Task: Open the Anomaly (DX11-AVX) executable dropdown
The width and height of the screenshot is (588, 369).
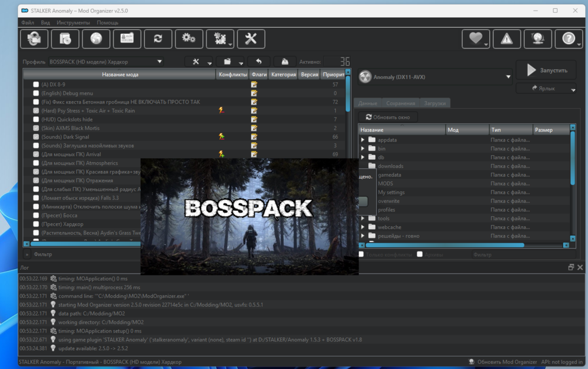Action: (435, 77)
